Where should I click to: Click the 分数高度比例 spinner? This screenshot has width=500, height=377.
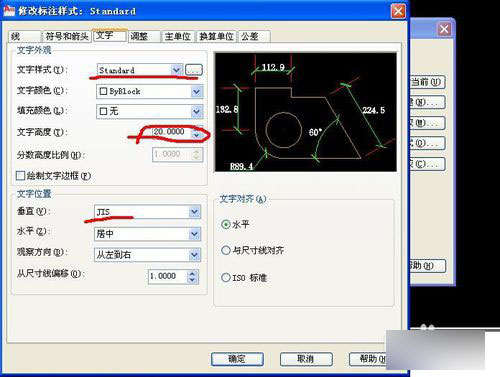pyautogui.click(x=197, y=154)
